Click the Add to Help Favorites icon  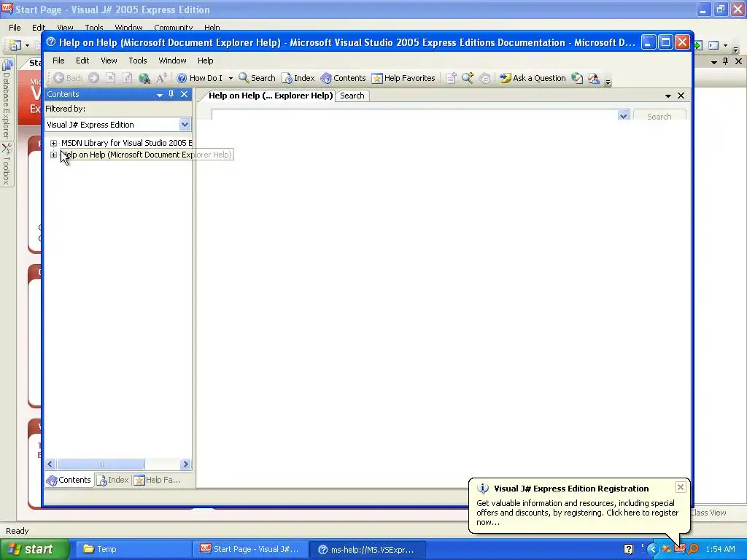(x=451, y=78)
